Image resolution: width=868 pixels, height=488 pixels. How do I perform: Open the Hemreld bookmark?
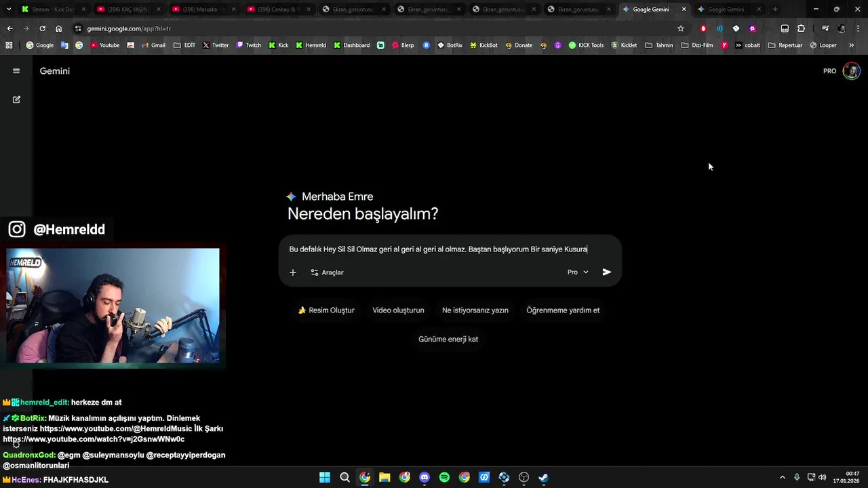(311, 45)
